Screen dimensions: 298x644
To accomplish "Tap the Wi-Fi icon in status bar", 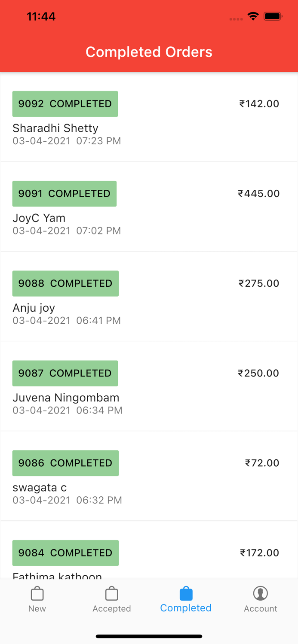I will [253, 16].
